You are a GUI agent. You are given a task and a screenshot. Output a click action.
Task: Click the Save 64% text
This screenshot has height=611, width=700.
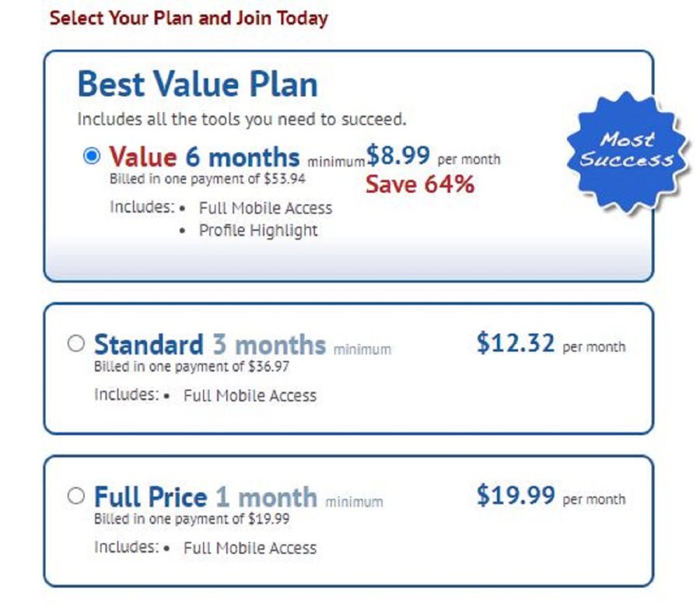[x=420, y=184]
